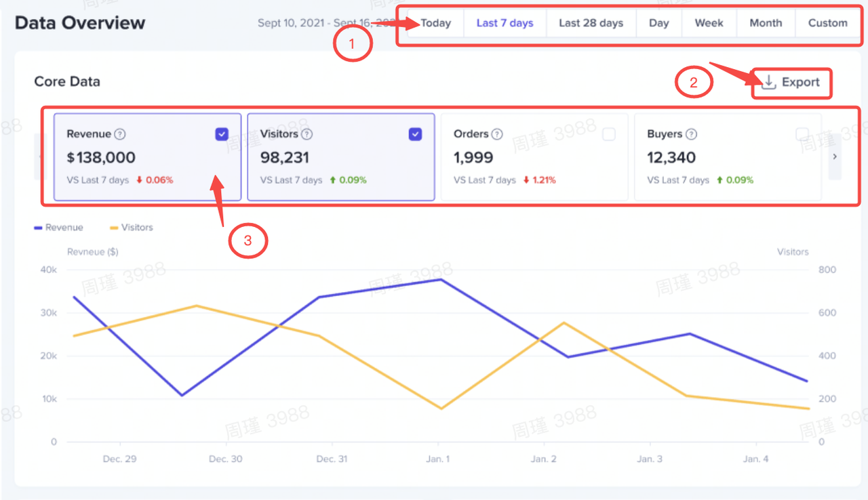Click the question mark icon next to Orders
The width and height of the screenshot is (868, 500).
[497, 134]
